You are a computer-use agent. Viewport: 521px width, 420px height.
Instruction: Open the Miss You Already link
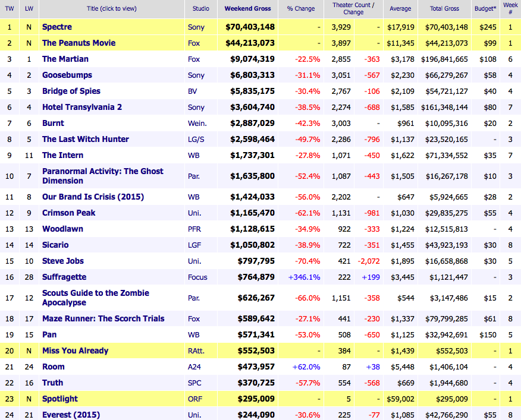(x=75, y=350)
